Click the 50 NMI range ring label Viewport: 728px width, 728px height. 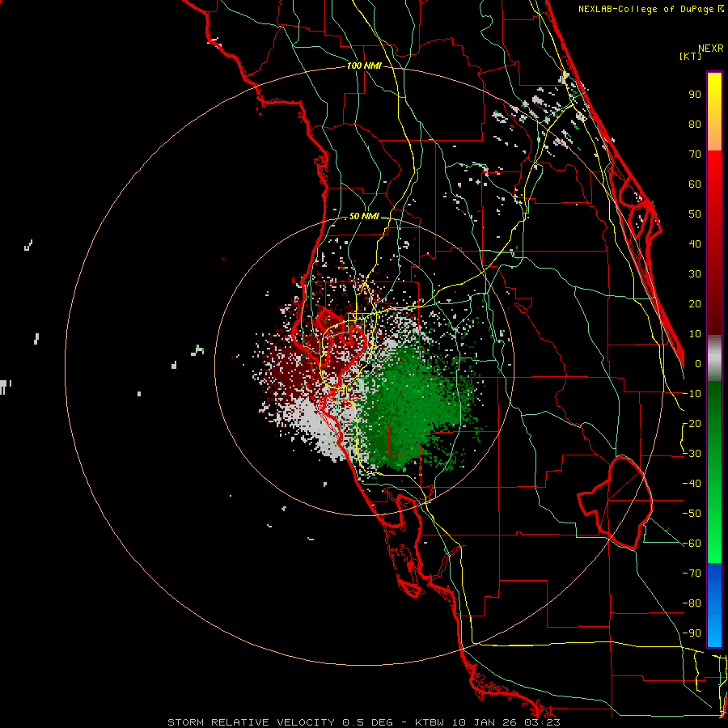coord(363,216)
